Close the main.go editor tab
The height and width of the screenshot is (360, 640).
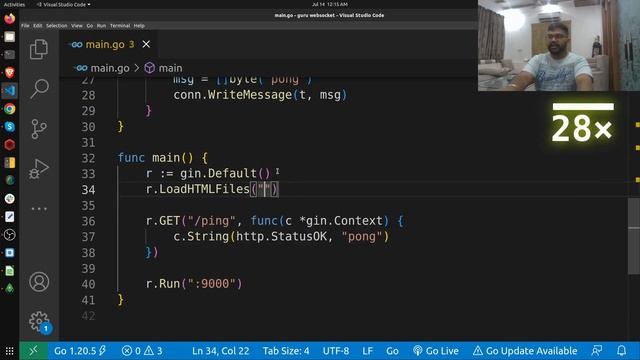146,44
